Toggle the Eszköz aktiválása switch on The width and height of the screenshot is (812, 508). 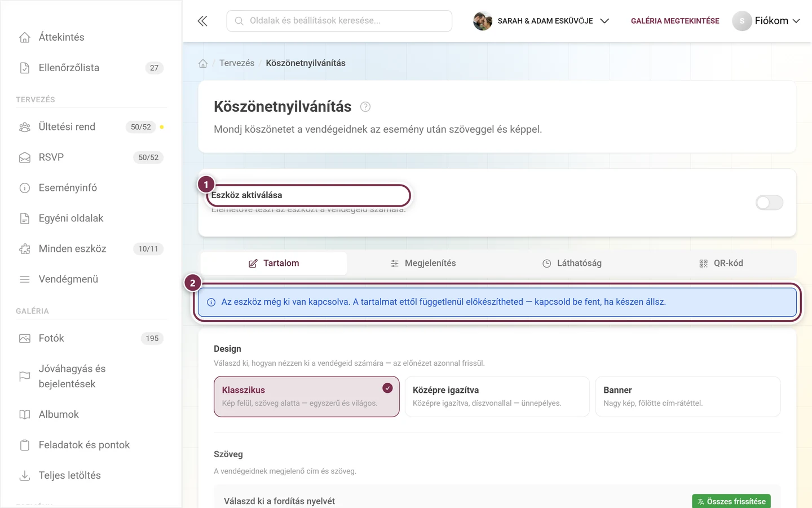(x=769, y=203)
